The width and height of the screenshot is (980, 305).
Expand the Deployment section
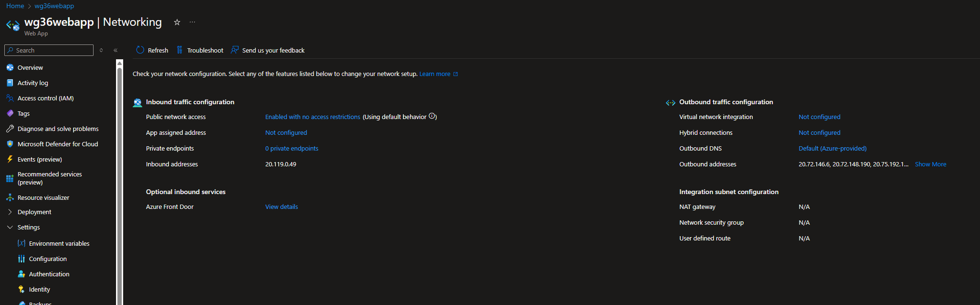(10, 212)
